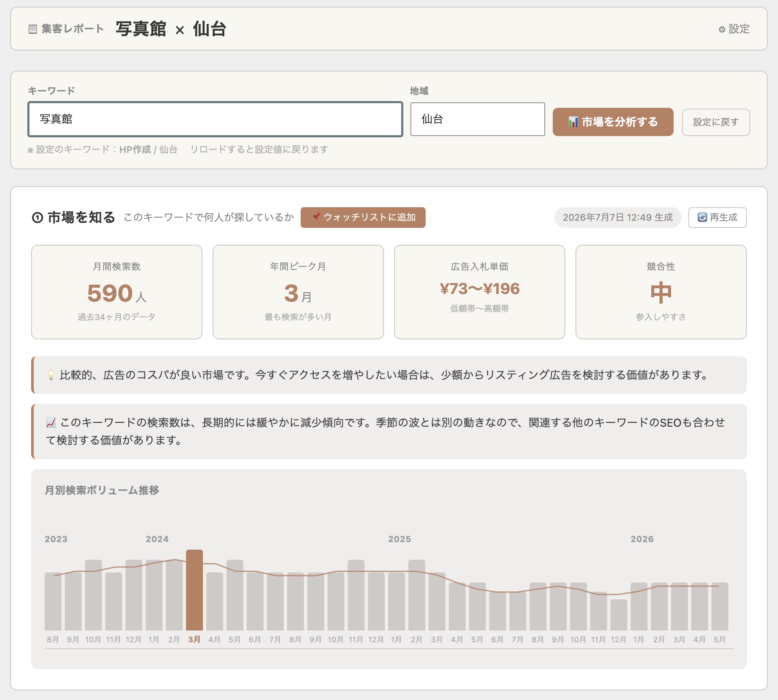Click the 2026年7月7日 12:49 生成 timestamp
778x700 pixels.
click(x=618, y=217)
